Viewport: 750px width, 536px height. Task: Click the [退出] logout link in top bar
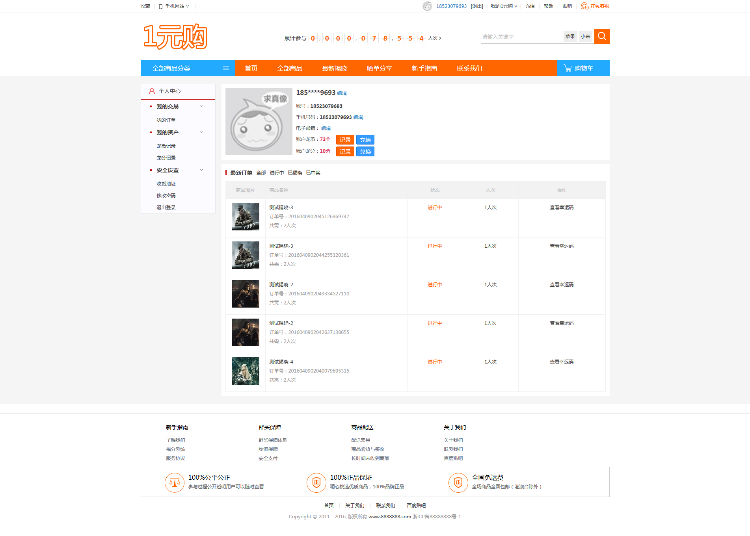click(x=477, y=6)
